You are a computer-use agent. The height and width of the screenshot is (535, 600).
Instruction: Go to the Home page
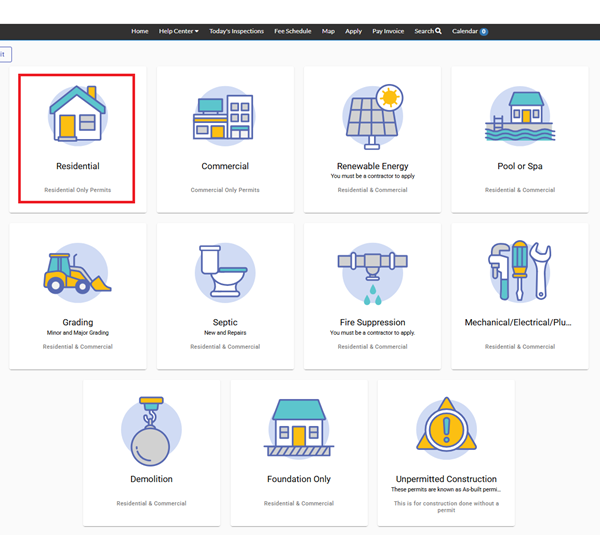click(139, 31)
